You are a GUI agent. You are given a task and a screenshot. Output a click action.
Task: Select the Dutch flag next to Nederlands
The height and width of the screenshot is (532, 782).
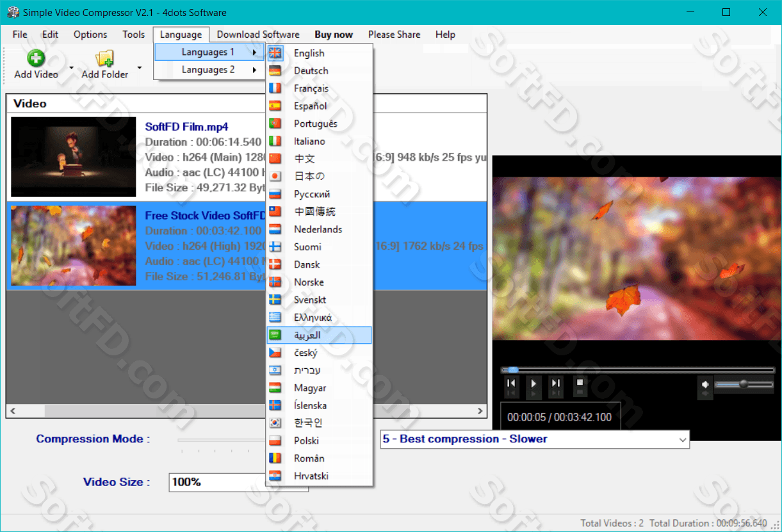275,229
